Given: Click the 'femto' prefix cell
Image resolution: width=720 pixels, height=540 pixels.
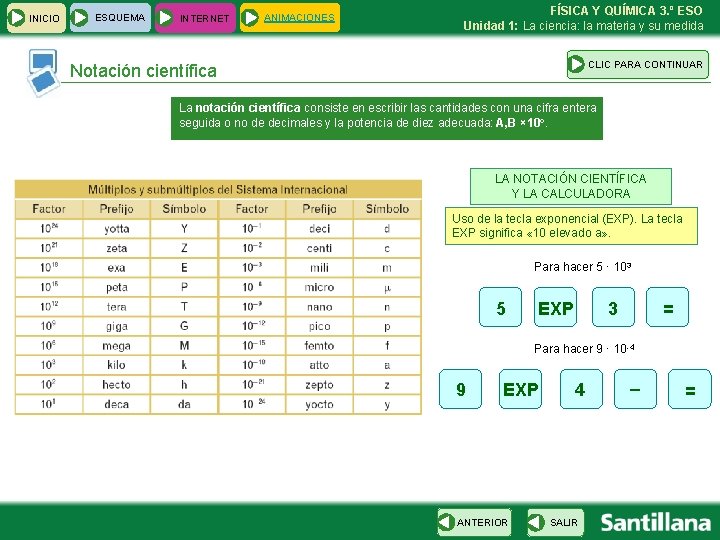Looking at the screenshot, I should click(x=320, y=345).
